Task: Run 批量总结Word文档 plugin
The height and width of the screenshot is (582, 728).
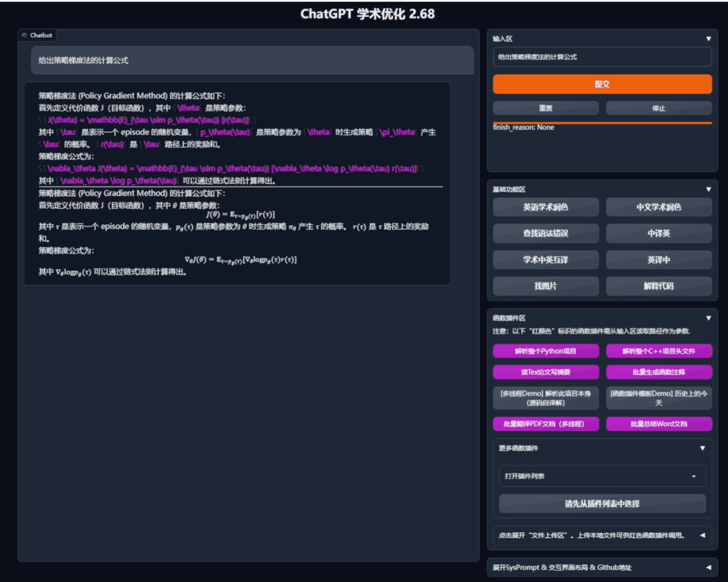Action: (x=659, y=424)
